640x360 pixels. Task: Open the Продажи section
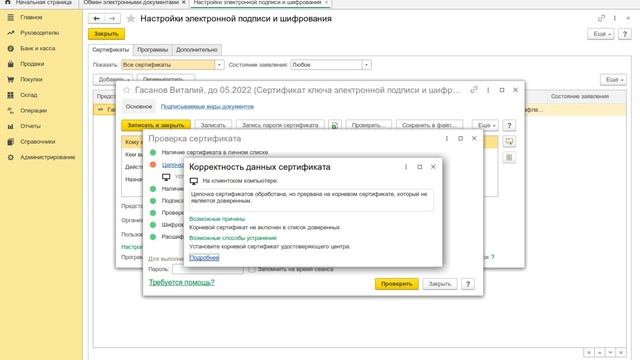(32, 64)
